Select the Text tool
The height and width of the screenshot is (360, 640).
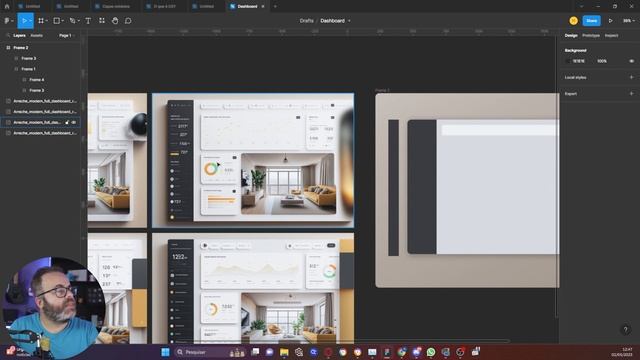[x=88, y=21]
